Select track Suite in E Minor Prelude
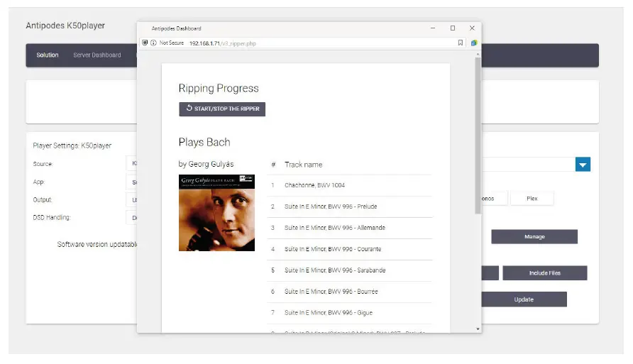 pyautogui.click(x=350, y=206)
